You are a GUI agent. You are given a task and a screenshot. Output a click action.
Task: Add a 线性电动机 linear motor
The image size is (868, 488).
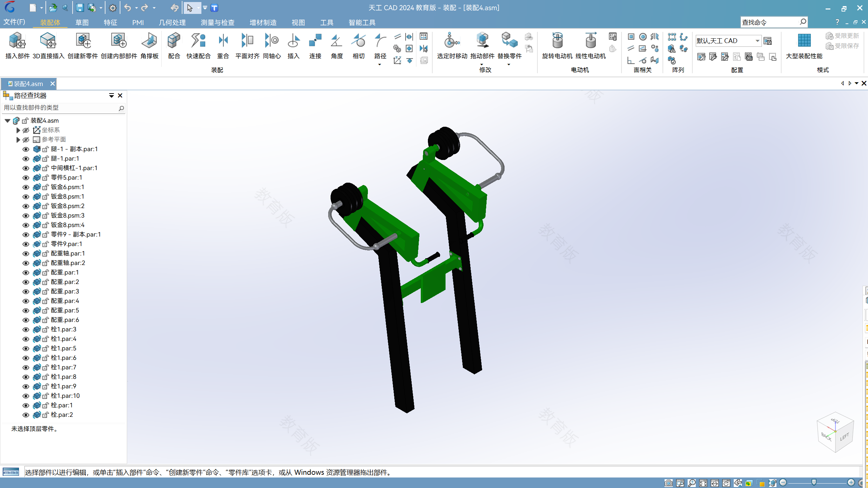[590, 46]
